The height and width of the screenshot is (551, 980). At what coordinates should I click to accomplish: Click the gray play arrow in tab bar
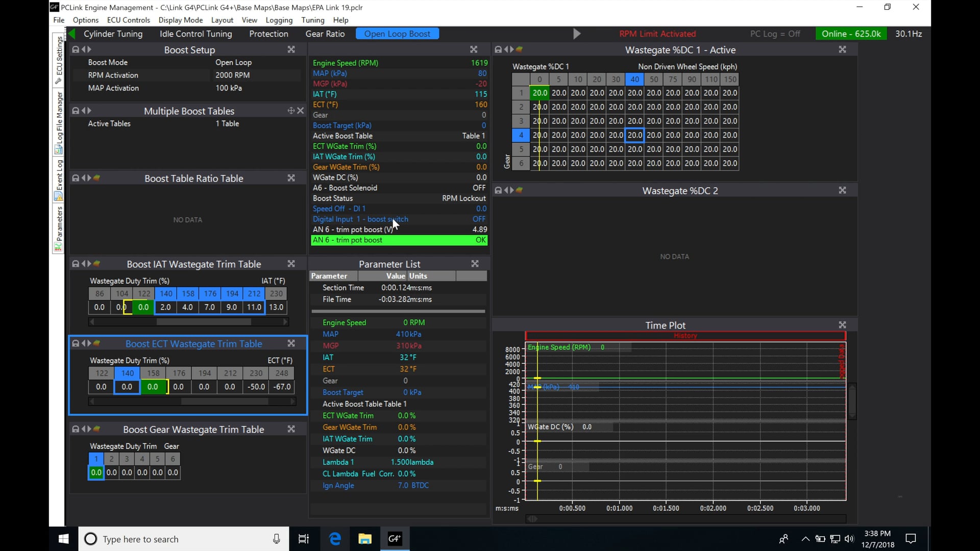pyautogui.click(x=577, y=34)
